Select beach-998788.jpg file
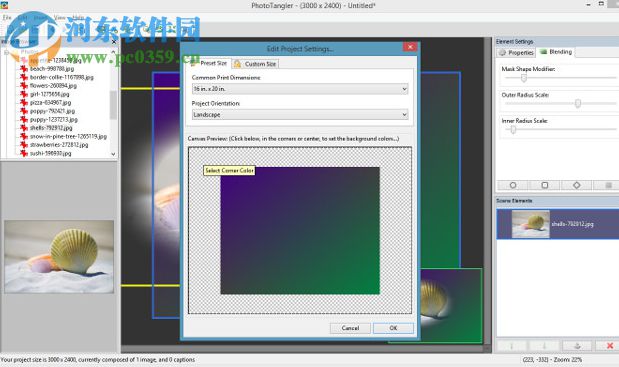This screenshot has width=619, height=367. [52, 69]
